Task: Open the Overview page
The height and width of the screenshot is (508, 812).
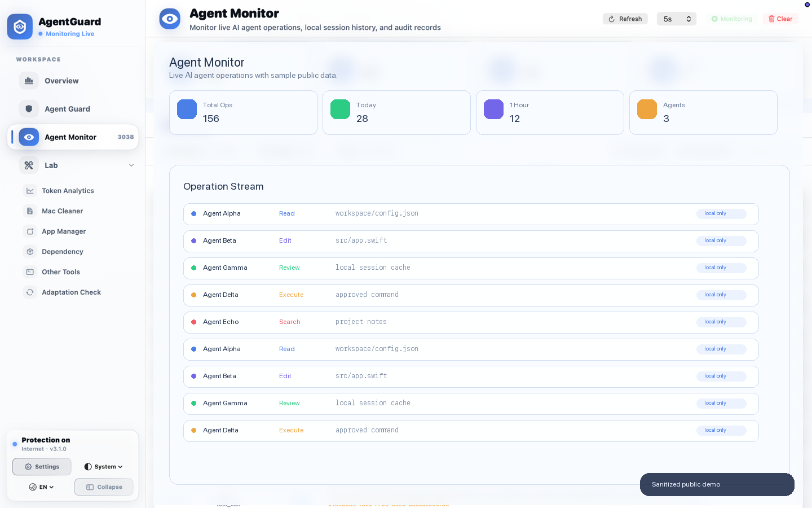Action: [73, 81]
